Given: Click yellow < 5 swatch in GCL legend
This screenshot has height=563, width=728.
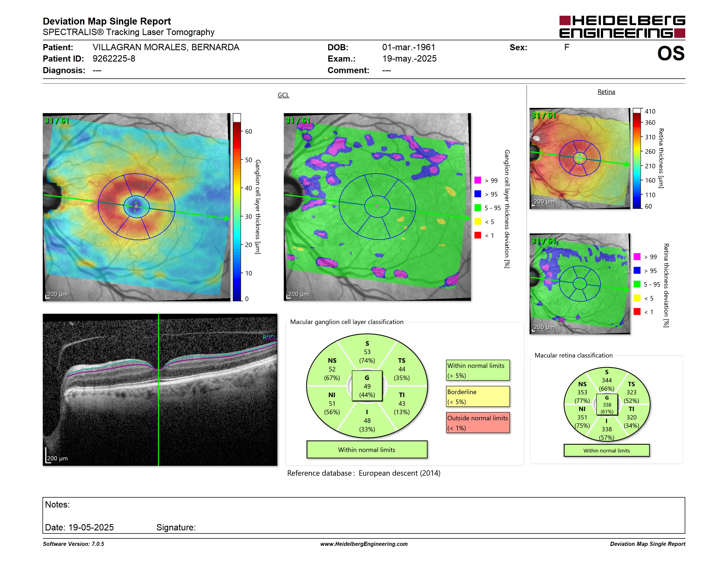Looking at the screenshot, I should pos(478,221).
